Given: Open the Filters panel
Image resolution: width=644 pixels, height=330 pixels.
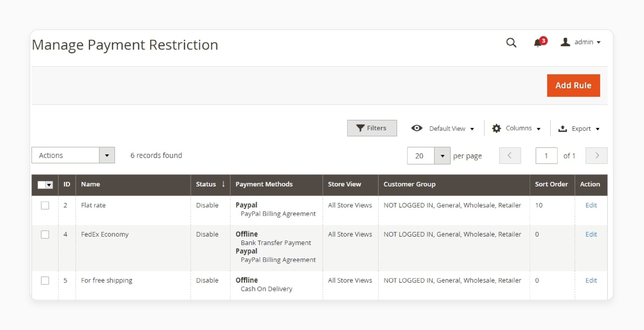Looking at the screenshot, I should pyautogui.click(x=372, y=128).
